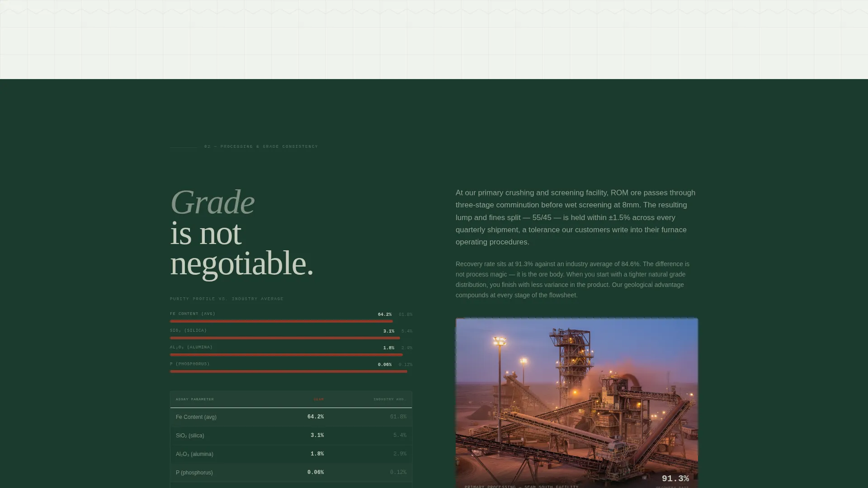This screenshot has height=488, width=868.
Task: Select the 1.8% cell in the assay table
Action: (317, 454)
